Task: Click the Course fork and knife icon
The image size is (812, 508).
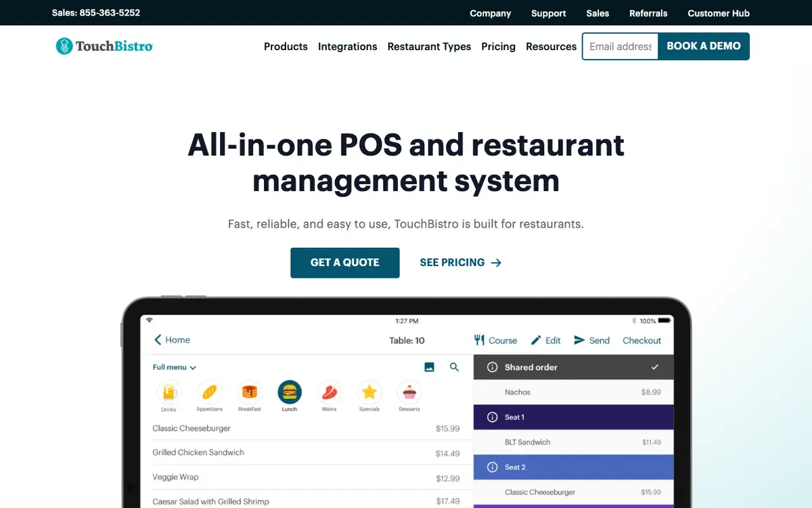Action: (x=480, y=340)
